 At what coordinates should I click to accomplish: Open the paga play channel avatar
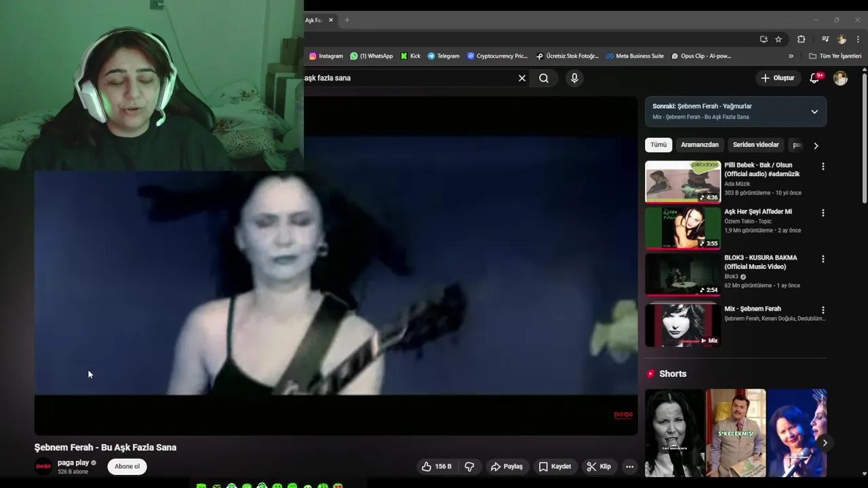(43, 466)
